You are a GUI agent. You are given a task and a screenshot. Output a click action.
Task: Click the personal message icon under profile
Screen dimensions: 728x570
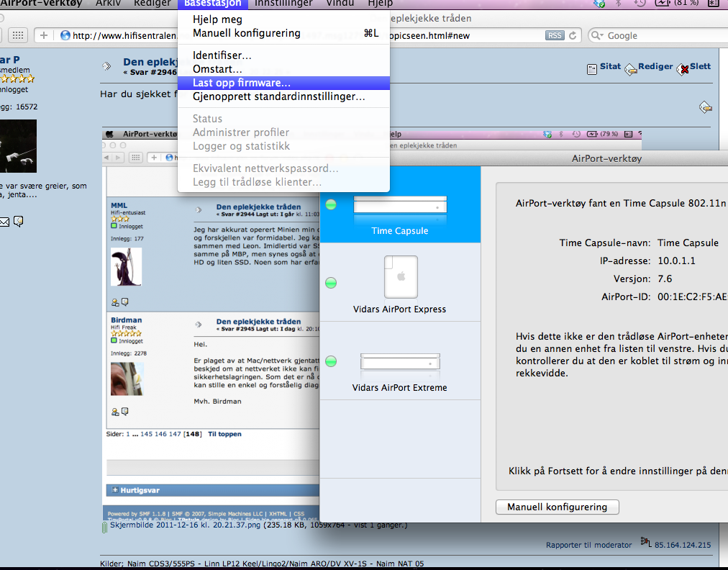click(x=19, y=222)
